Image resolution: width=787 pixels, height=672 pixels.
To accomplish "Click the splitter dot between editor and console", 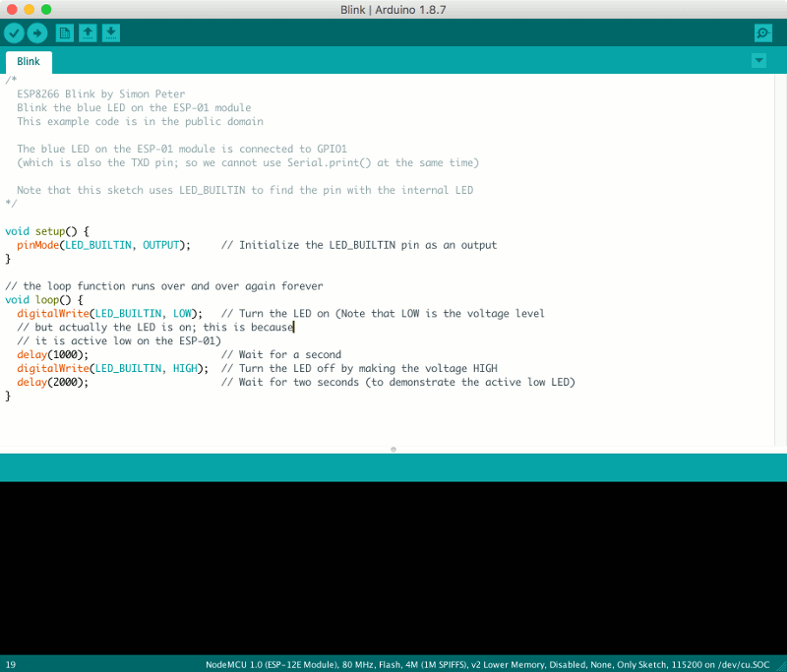I will click(393, 449).
